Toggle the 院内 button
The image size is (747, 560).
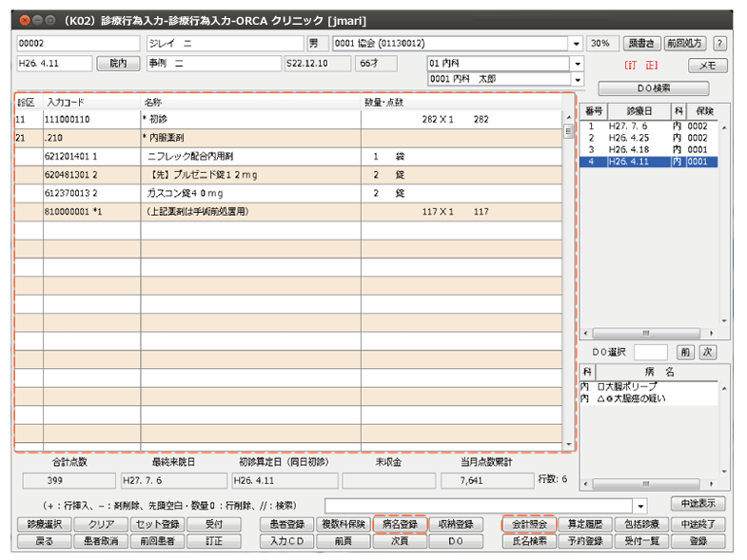pos(118,64)
